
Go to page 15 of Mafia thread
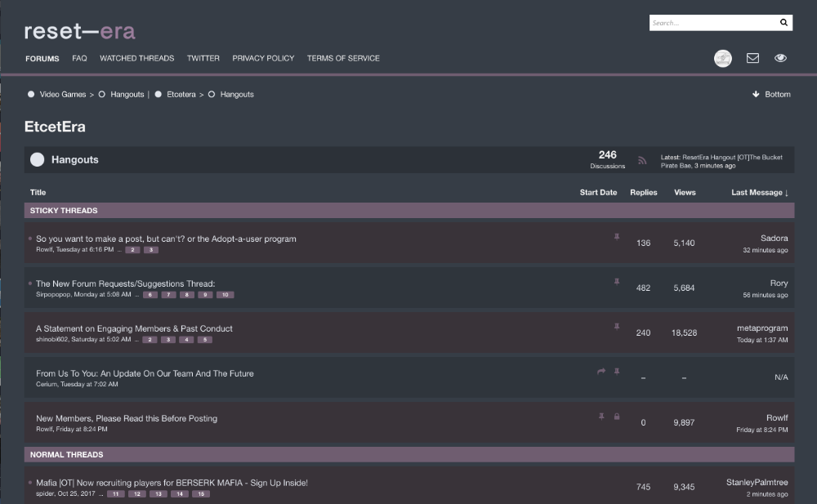pos(201,493)
